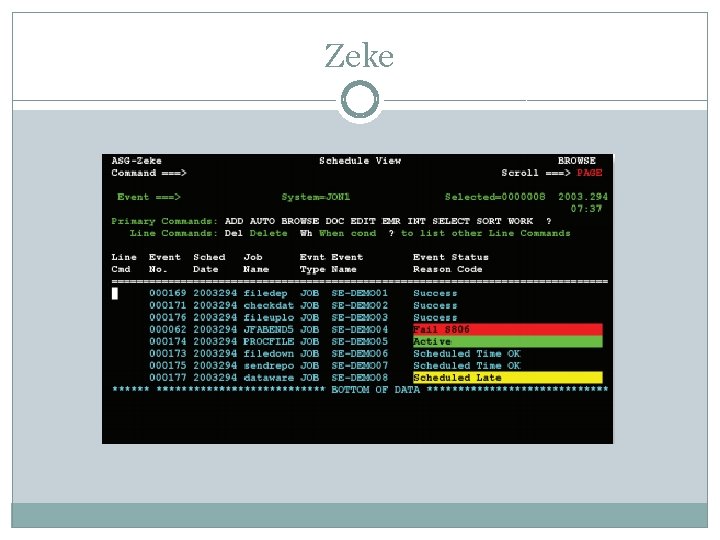
Task: Click event name SE-DEMO06
Action: [360, 354]
